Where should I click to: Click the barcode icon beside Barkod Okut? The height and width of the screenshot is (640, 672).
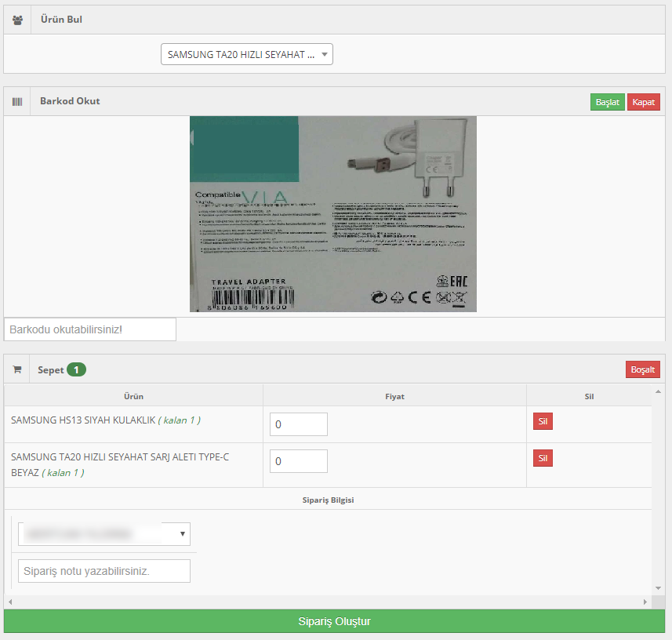click(17, 102)
